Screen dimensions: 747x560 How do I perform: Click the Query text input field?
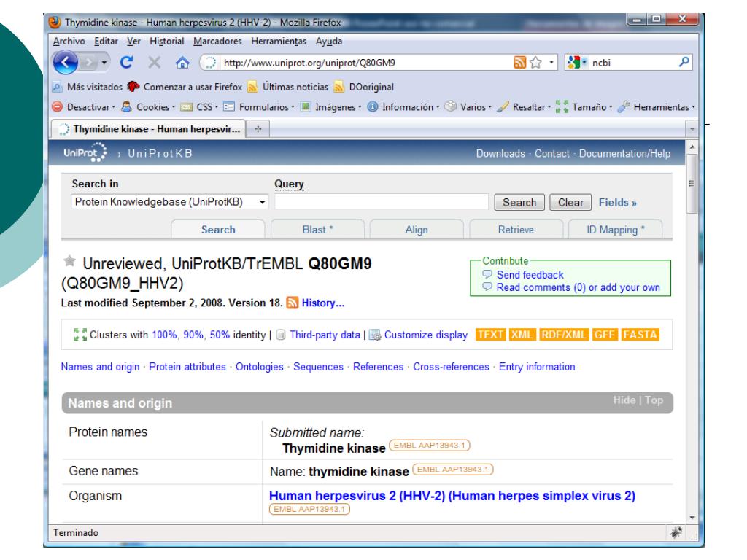pyautogui.click(x=381, y=202)
